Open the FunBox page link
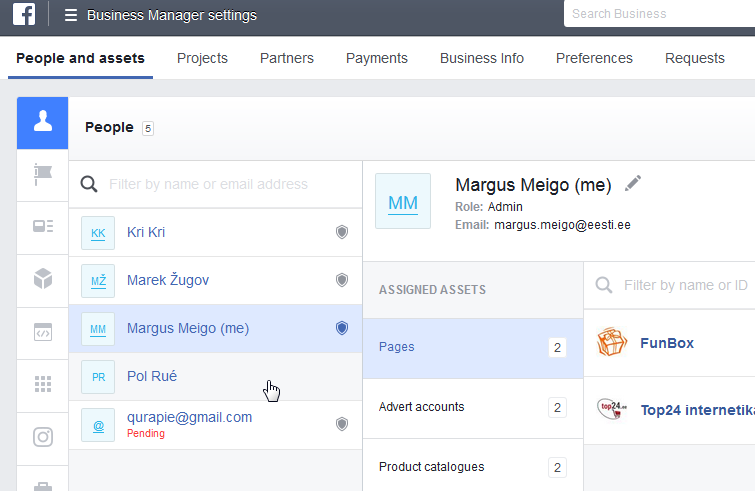 tap(666, 343)
